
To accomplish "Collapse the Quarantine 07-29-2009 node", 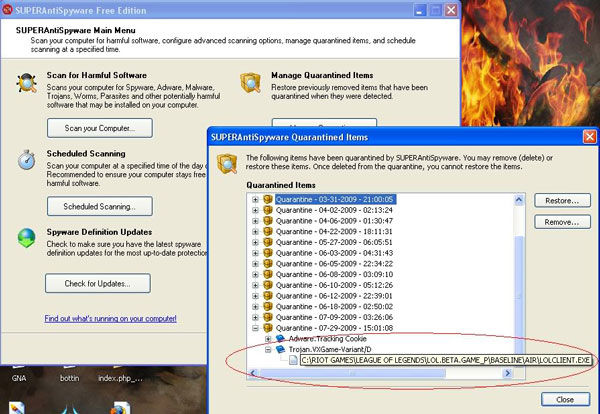I will pos(255,328).
